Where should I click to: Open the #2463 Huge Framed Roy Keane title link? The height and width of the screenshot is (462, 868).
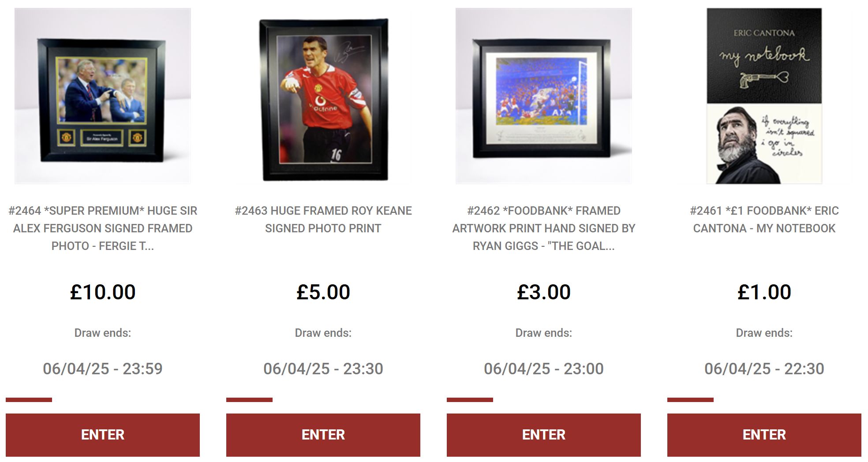(323, 220)
